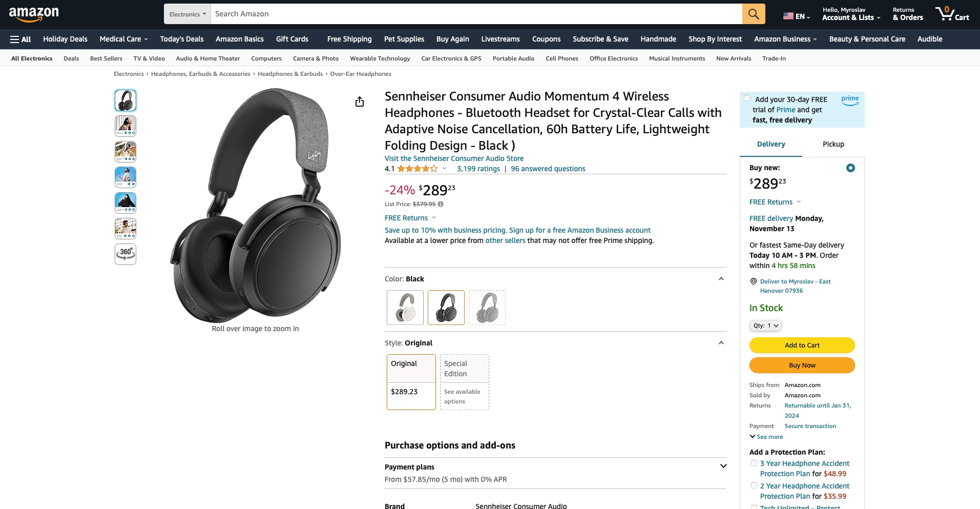Open the Qty quantity dropdown
980x509 pixels.
point(765,325)
